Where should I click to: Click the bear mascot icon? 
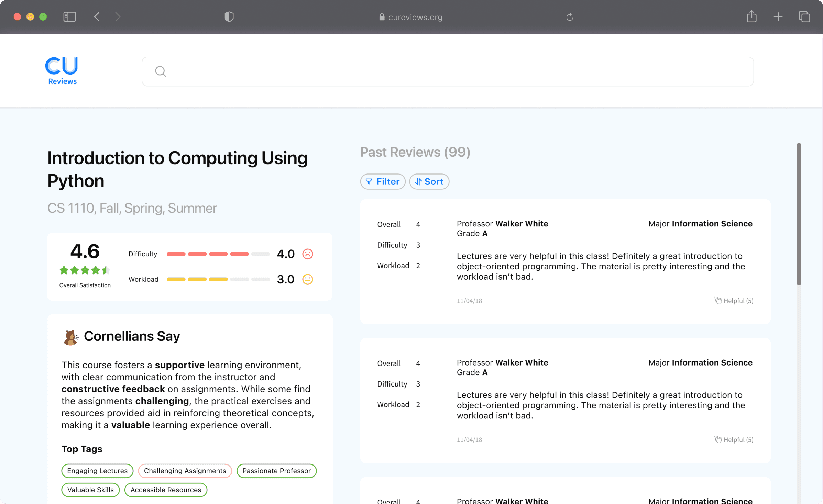pyautogui.click(x=71, y=337)
